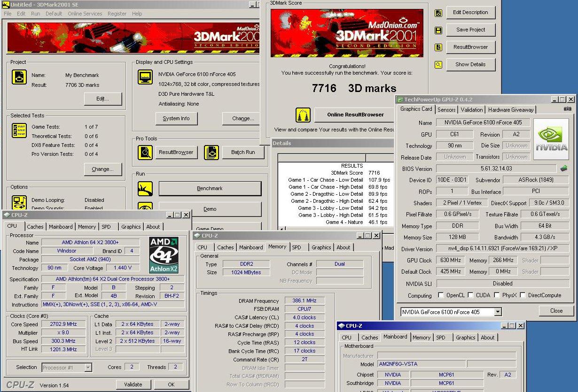Click the Close button in GPU-Z
This screenshot has width=578, height=392.
[556, 311]
